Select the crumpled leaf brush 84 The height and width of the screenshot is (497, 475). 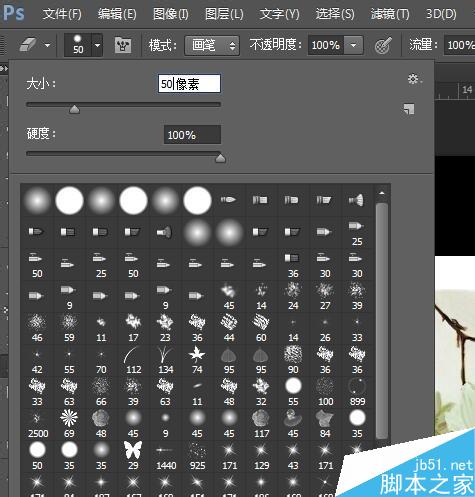coord(325,423)
